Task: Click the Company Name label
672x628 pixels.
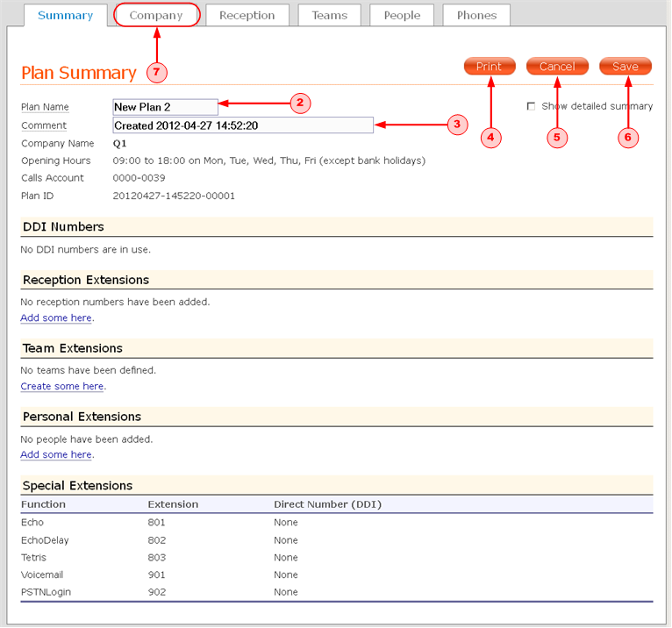Action: pos(58,144)
